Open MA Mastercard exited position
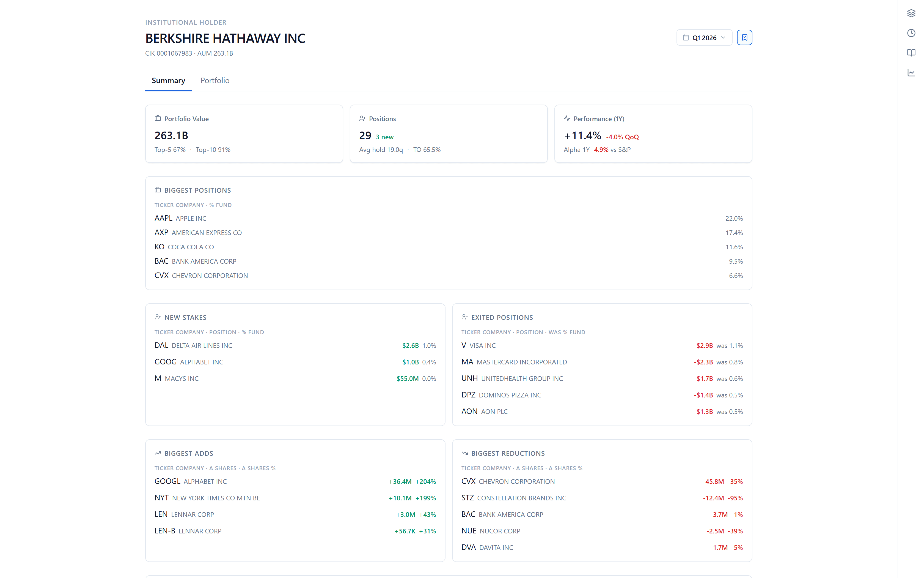Screen dimensions: 924x578 click(602, 362)
